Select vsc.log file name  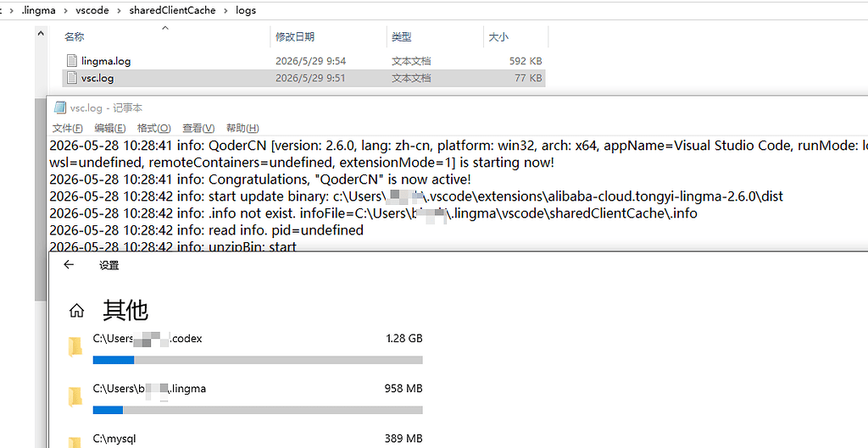coord(97,78)
